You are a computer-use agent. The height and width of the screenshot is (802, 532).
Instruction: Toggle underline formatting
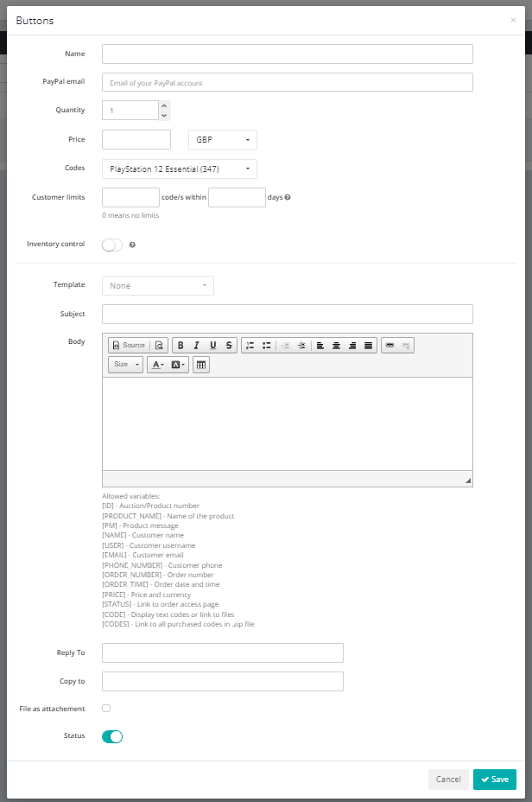[212, 345]
